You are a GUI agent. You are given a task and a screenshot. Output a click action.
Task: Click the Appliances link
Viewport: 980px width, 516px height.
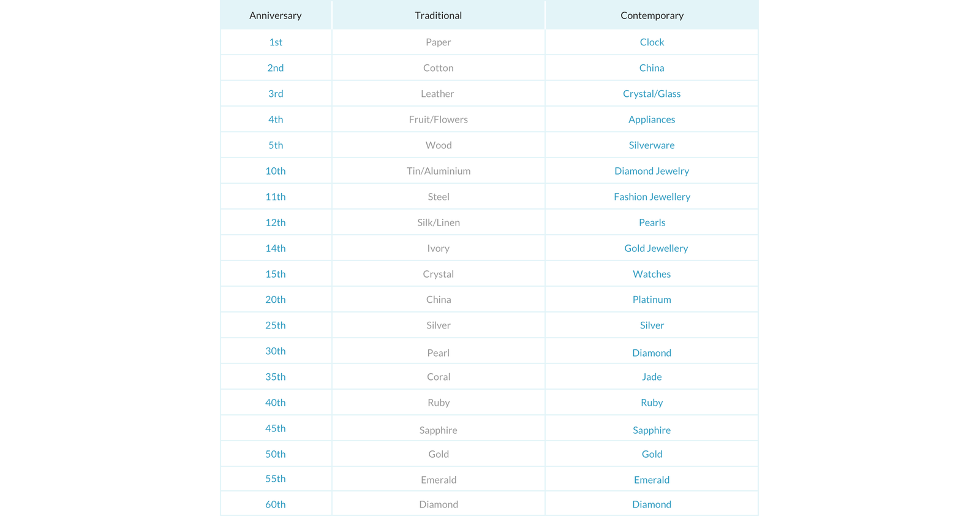click(652, 120)
